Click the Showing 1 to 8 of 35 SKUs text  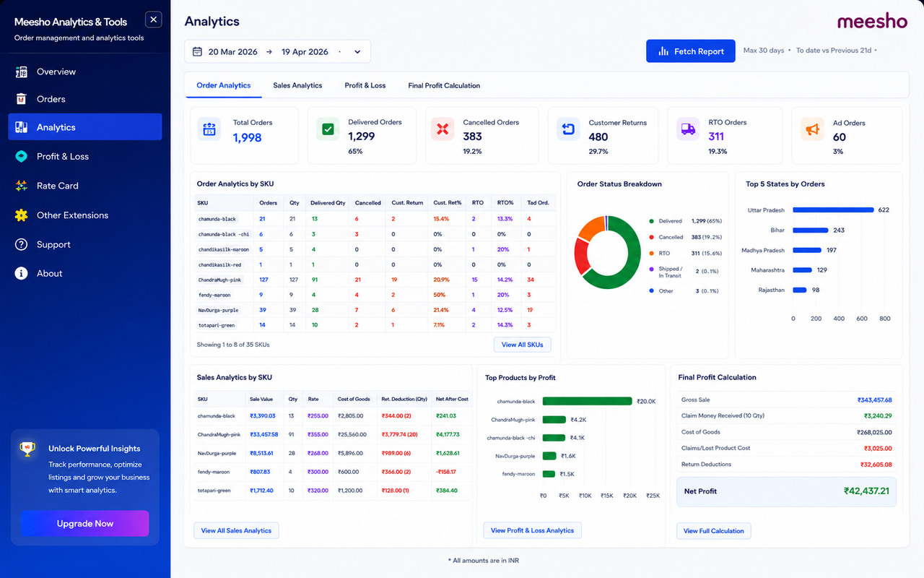tap(233, 345)
